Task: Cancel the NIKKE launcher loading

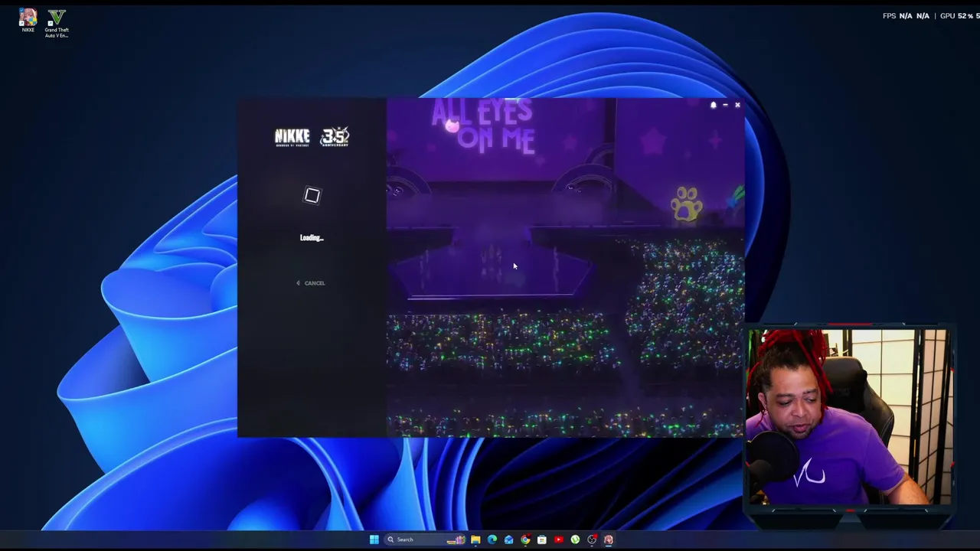Action: pyautogui.click(x=311, y=283)
